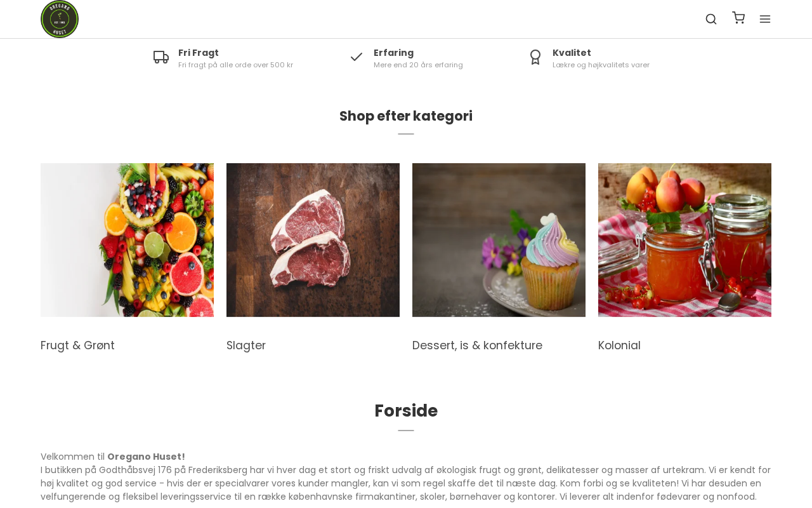Image resolution: width=812 pixels, height=508 pixels.
Task: Click the Erfaring heading
Action: tap(393, 53)
